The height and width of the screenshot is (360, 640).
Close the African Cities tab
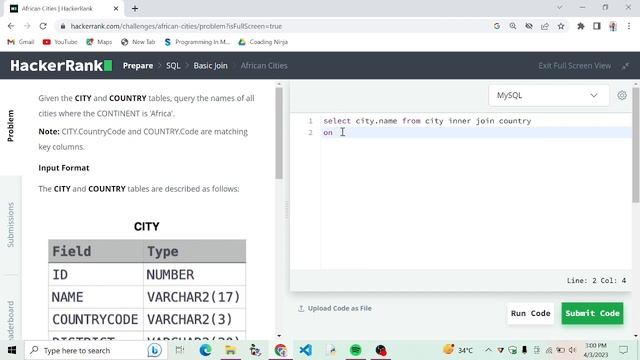(x=116, y=8)
